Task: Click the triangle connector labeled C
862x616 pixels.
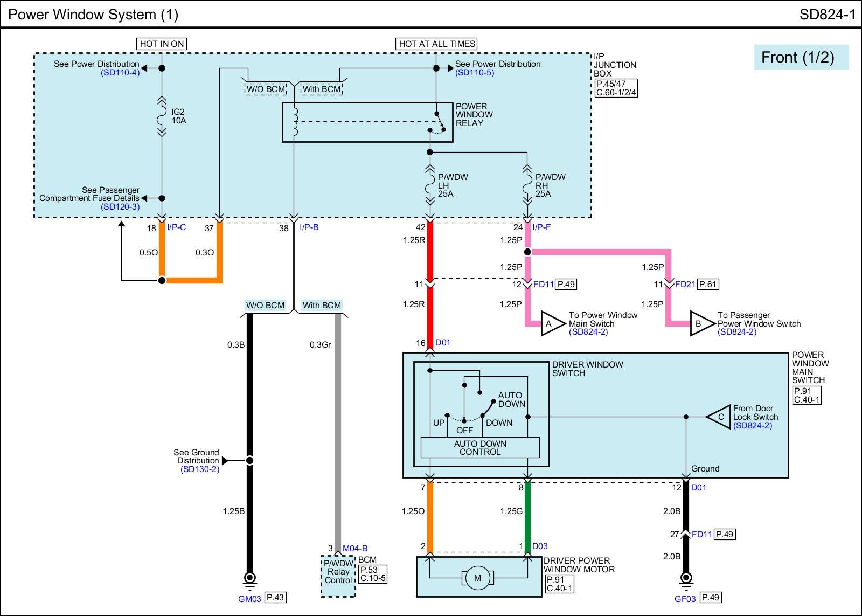Action: [x=718, y=417]
